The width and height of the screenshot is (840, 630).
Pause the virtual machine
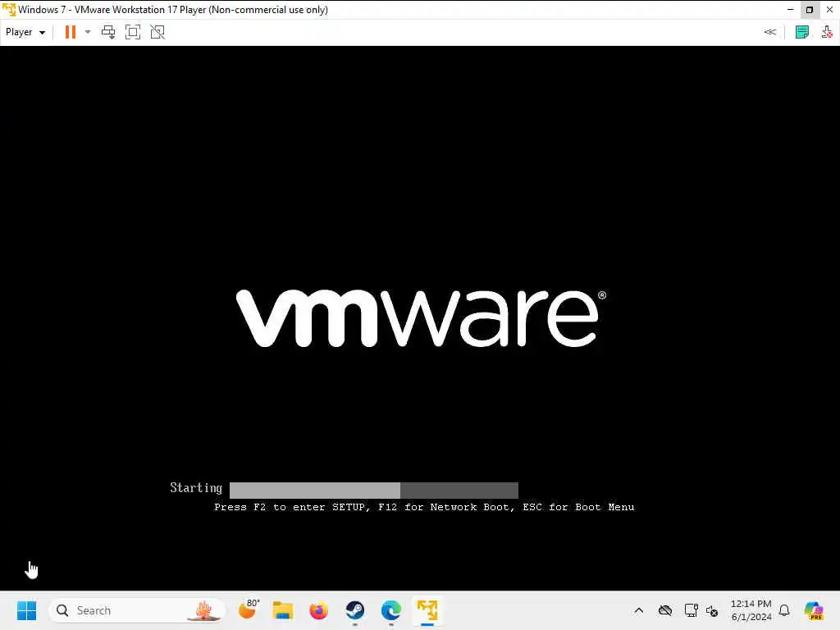click(x=71, y=32)
